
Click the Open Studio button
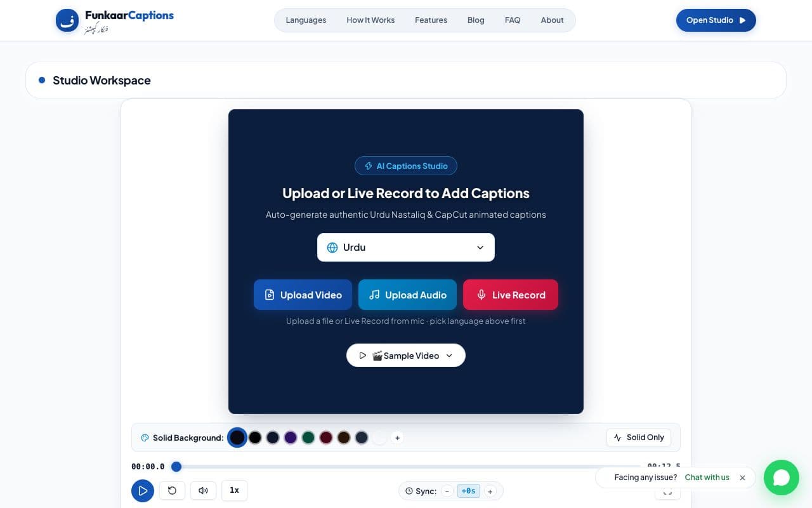[716, 20]
